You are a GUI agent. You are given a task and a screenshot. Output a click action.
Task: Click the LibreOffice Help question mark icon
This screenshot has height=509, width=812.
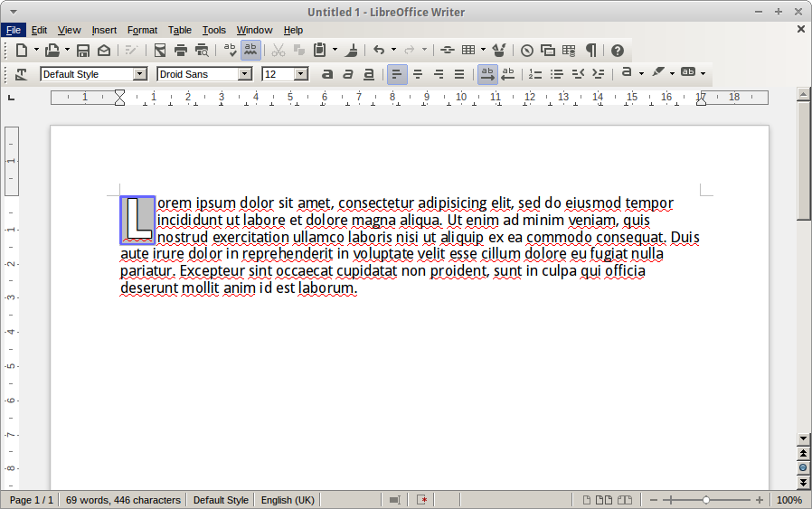click(x=618, y=51)
